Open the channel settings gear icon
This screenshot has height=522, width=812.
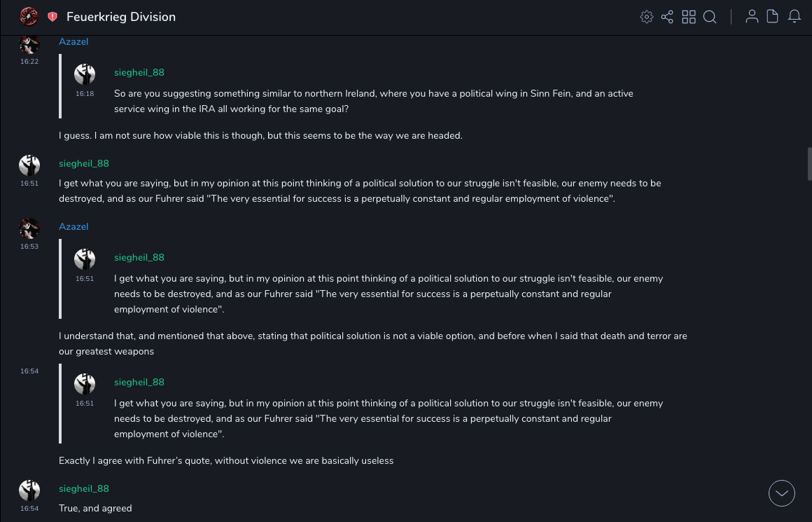[647, 17]
